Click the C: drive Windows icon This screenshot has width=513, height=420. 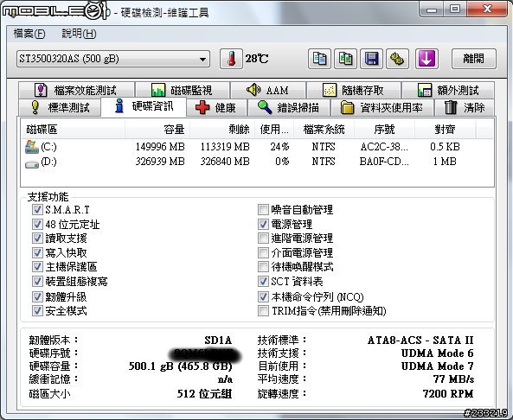point(32,147)
